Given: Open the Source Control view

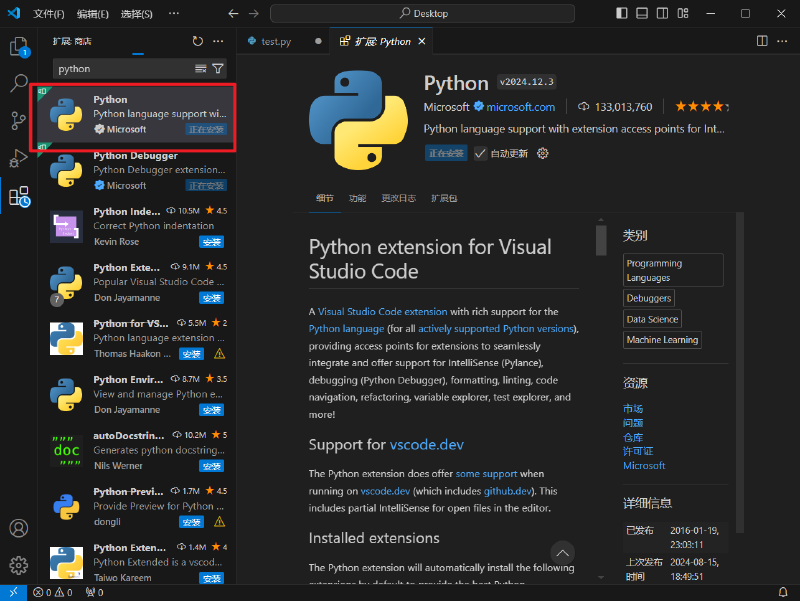Looking at the screenshot, I should tap(18, 121).
